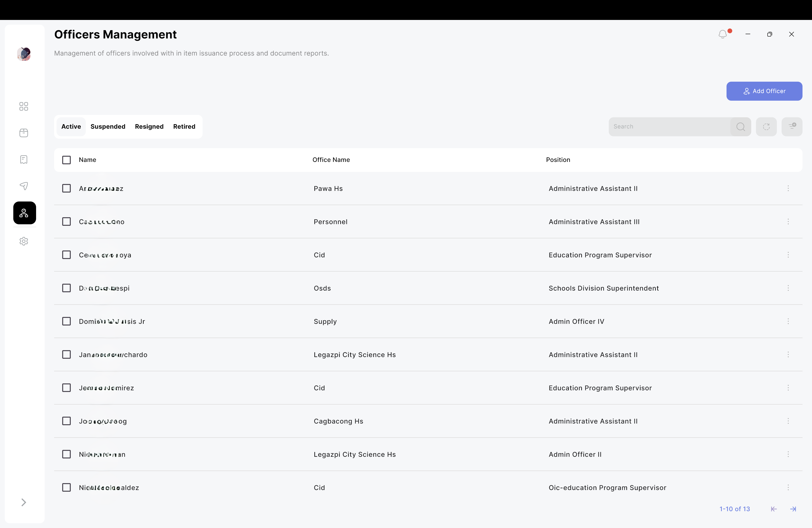Select the Supply office row checkbox
The image size is (812, 528).
(66, 321)
